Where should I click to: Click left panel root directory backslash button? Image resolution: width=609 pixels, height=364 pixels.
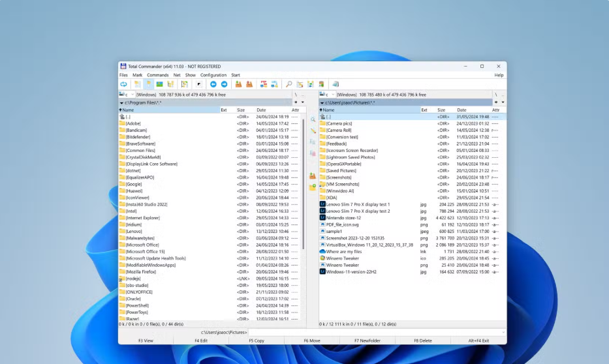click(x=296, y=95)
